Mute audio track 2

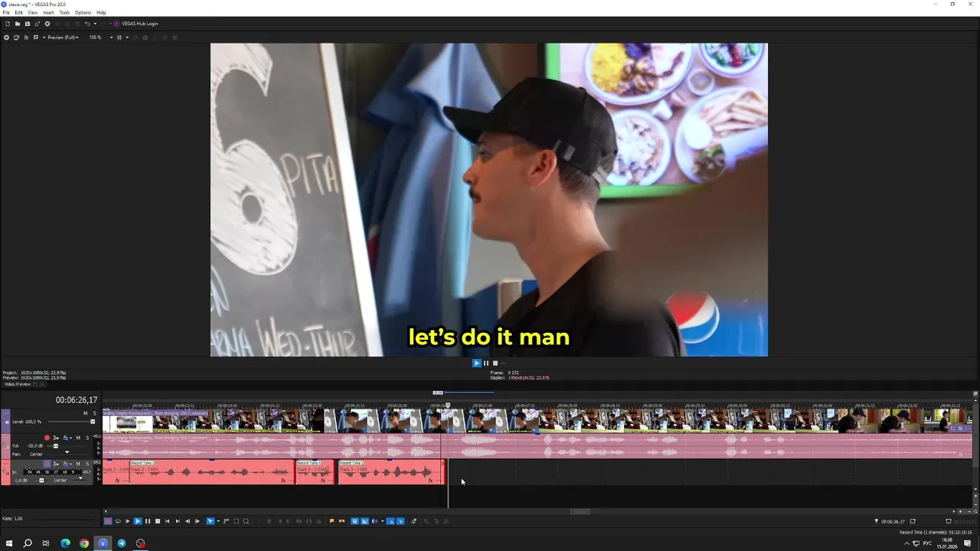click(x=78, y=438)
